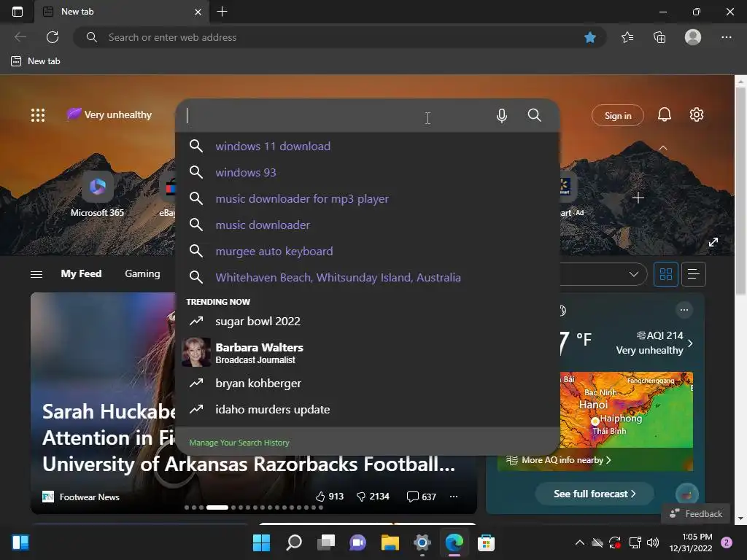The width and height of the screenshot is (747, 560).
Task: Open the tab actions menu icon
Action: [x=18, y=12]
